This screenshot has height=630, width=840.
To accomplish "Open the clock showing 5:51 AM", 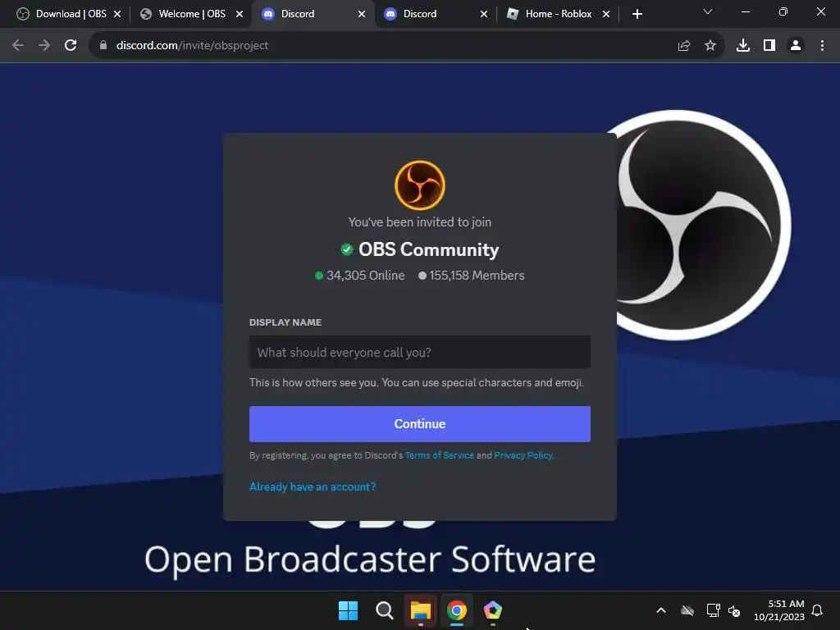I will pos(779,610).
